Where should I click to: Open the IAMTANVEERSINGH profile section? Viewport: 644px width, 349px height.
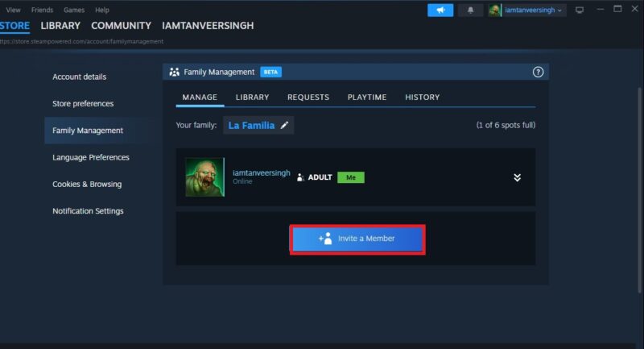point(208,26)
